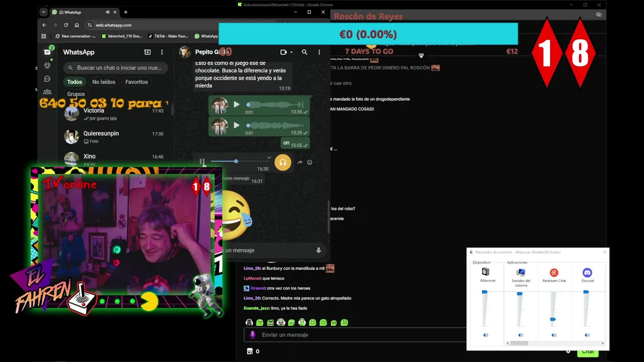Select the Favoritos chat filter
Viewport: 644px width, 362px height.
pyautogui.click(x=136, y=82)
